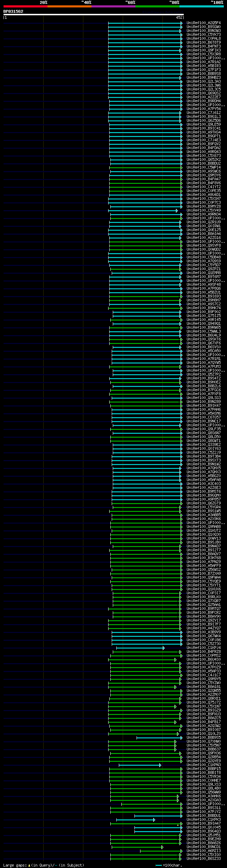Click the UniRef100_Q2QN55 hit name

coord(204,691)
